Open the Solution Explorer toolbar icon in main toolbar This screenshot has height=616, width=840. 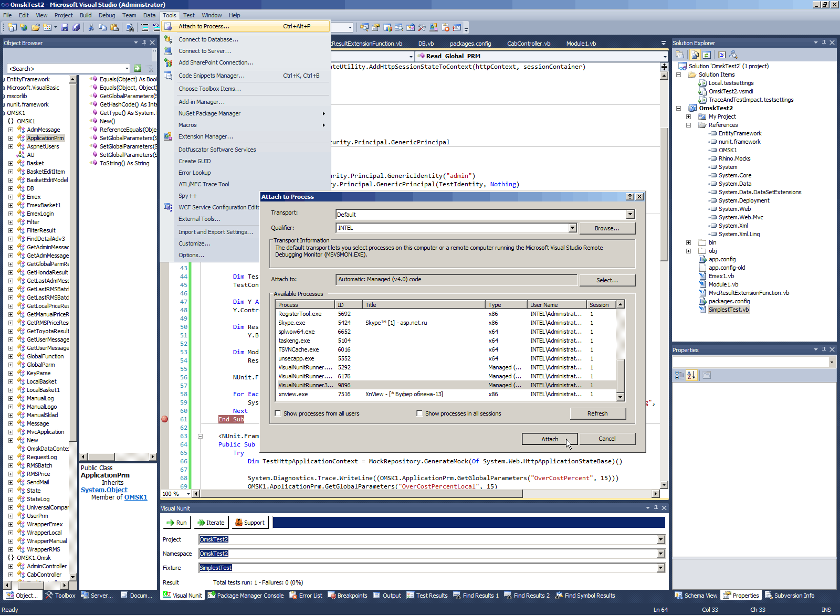364,27
